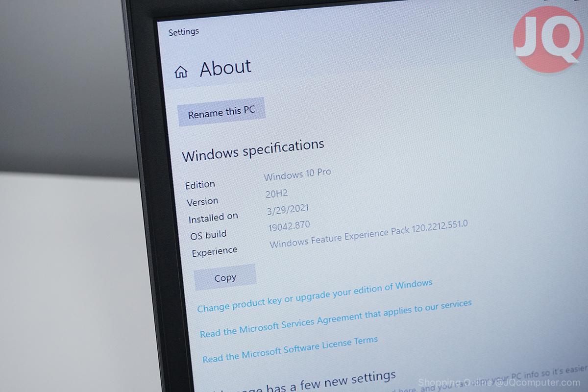This screenshot has height=392, width=588.
Task: Select the Version label
Action: coord(202,201)
